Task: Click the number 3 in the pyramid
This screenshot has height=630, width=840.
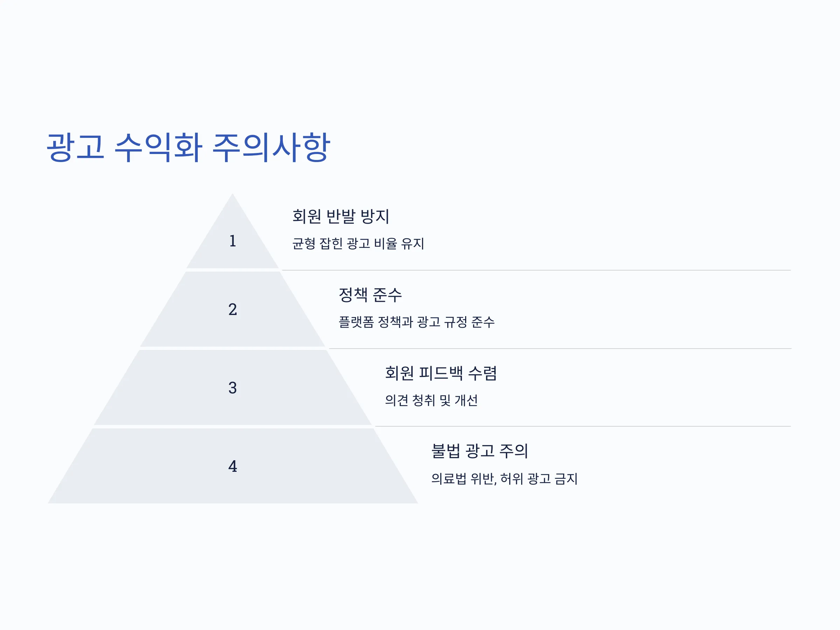Action: (x=232, y=388)
